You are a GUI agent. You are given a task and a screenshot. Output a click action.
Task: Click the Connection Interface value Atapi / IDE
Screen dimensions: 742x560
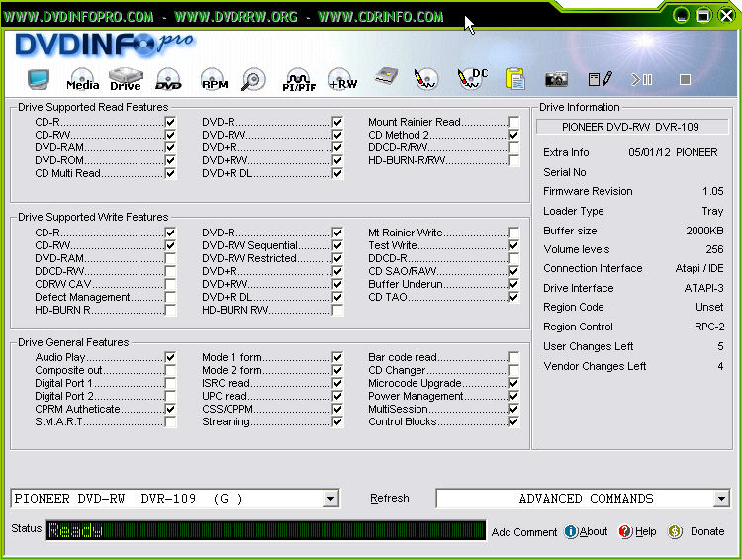(x=699, y=268)
